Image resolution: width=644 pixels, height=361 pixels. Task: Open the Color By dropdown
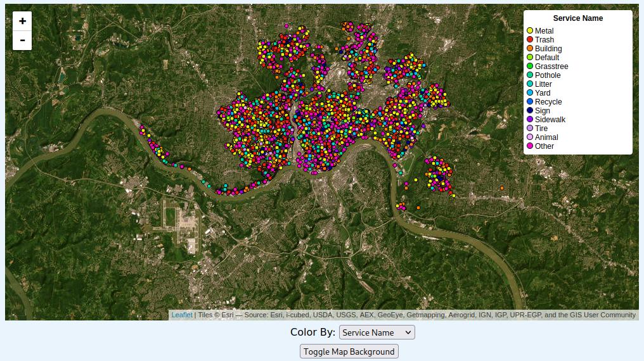coord(377,332)
